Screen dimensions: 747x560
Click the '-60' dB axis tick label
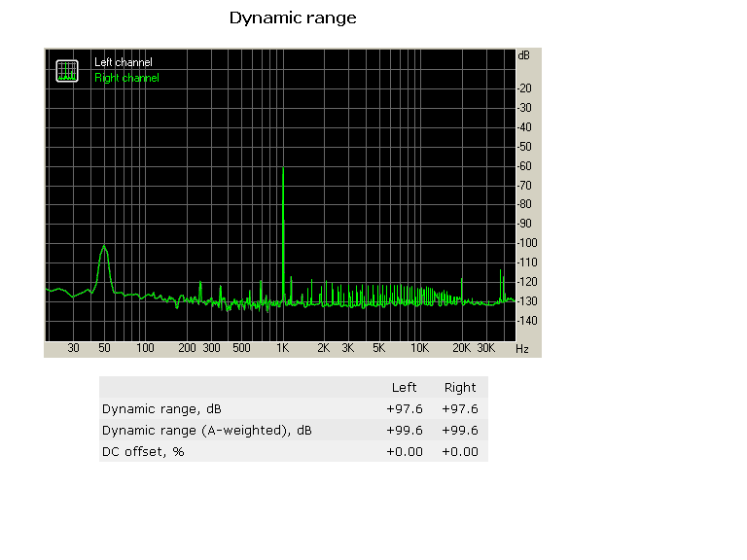(x=525, y=166)
